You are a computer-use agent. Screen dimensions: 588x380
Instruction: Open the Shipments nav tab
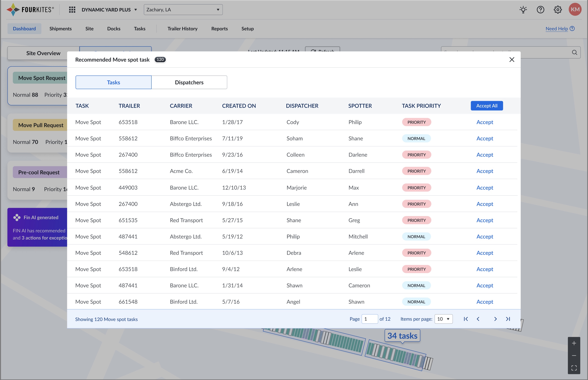pos(60,29)
